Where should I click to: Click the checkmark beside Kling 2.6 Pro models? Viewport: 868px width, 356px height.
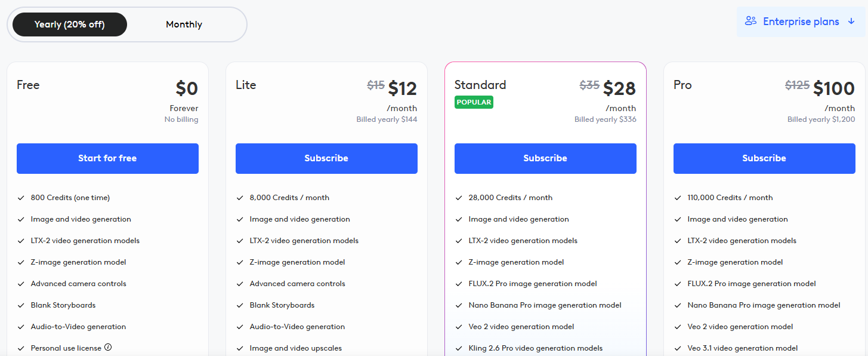pos(459,348)
